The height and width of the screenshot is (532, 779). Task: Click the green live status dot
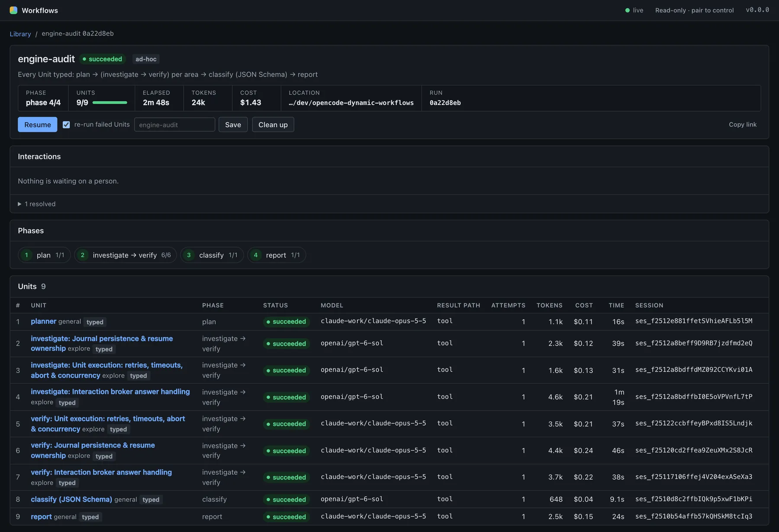[628, 10]
